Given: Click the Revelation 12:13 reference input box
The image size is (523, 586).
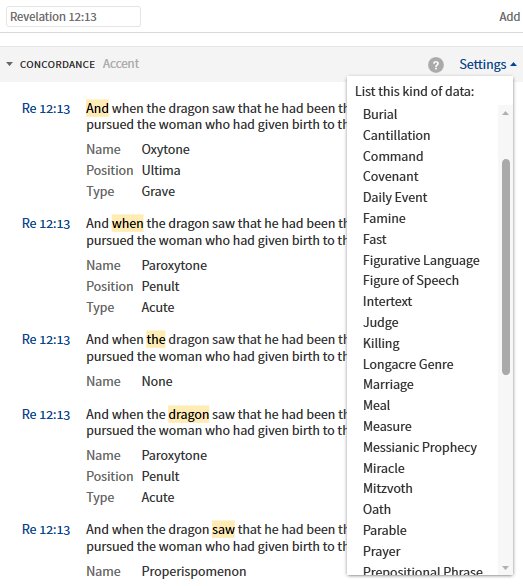Looking at the screenshot, I should click(x=73, y=16).
